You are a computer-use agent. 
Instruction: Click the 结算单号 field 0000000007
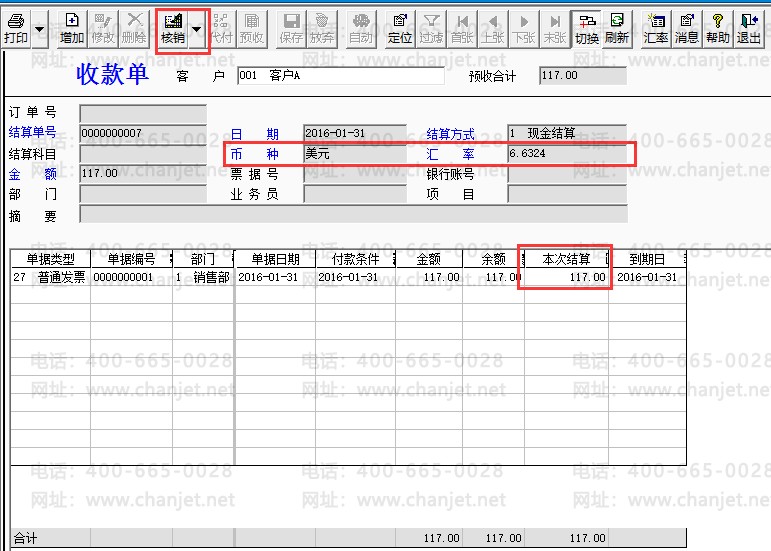tap(143, 133)
